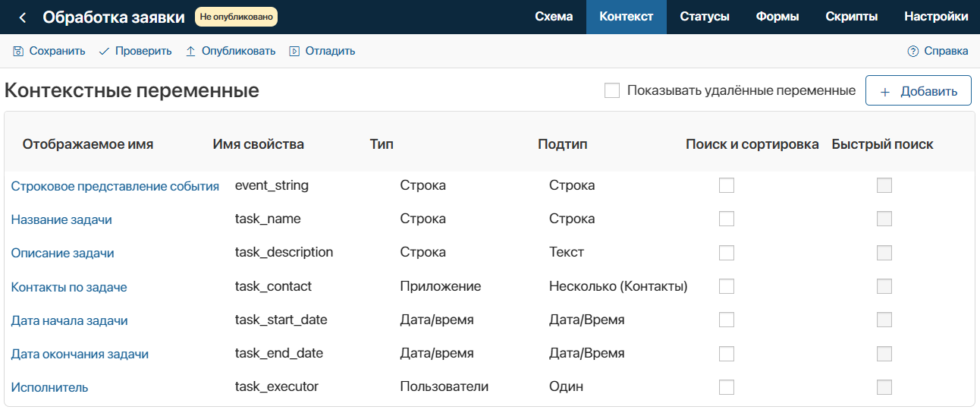Click the Проверить button label
The image size is (980, 413).
143,51
